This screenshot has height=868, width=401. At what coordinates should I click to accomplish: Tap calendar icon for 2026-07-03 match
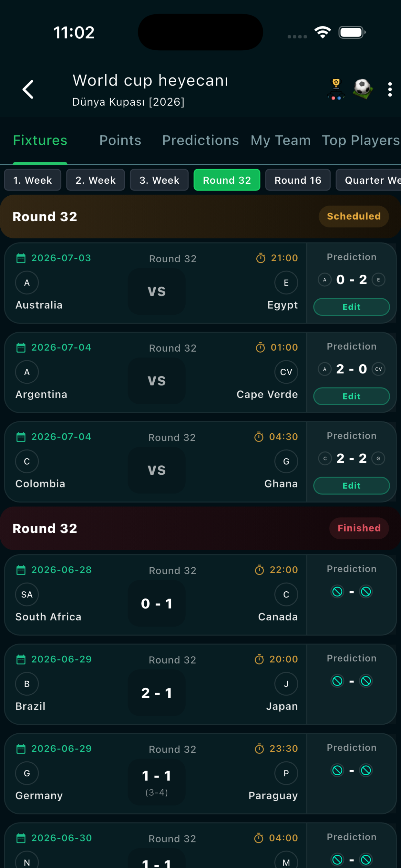[21, 258]
